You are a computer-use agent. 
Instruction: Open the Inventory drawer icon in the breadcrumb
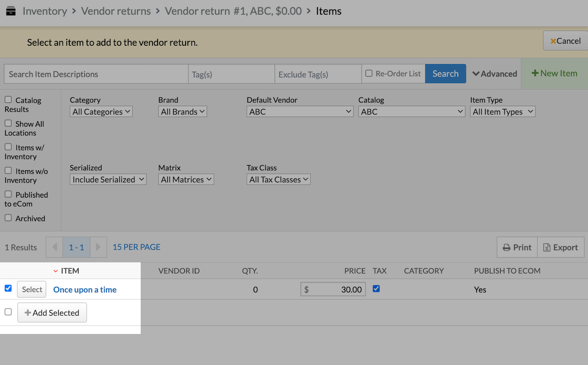(10, 11)
